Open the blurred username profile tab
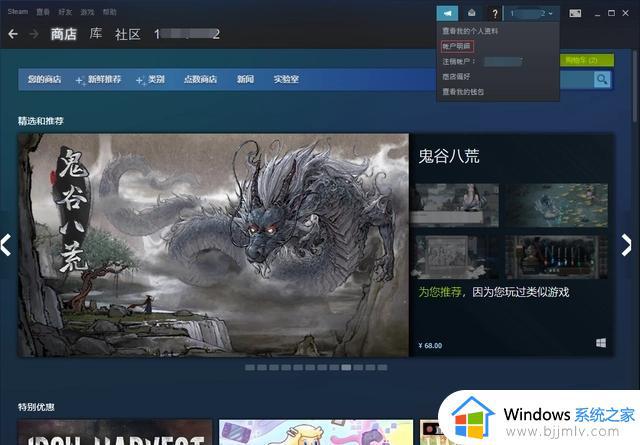 pyautogui.click(x=187, y=34)
